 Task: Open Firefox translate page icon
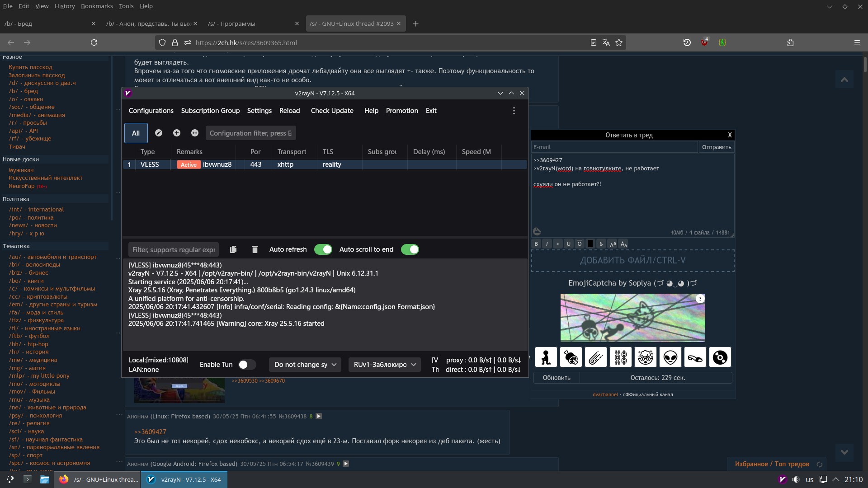pos(606,42)
